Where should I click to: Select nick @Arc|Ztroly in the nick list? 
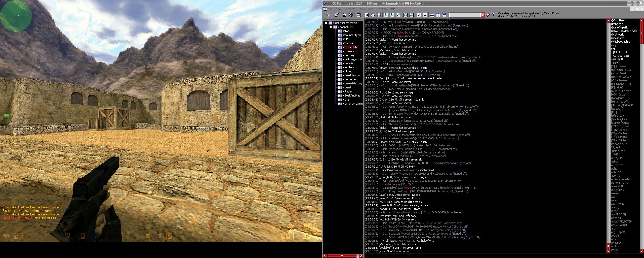click(618, 20)
